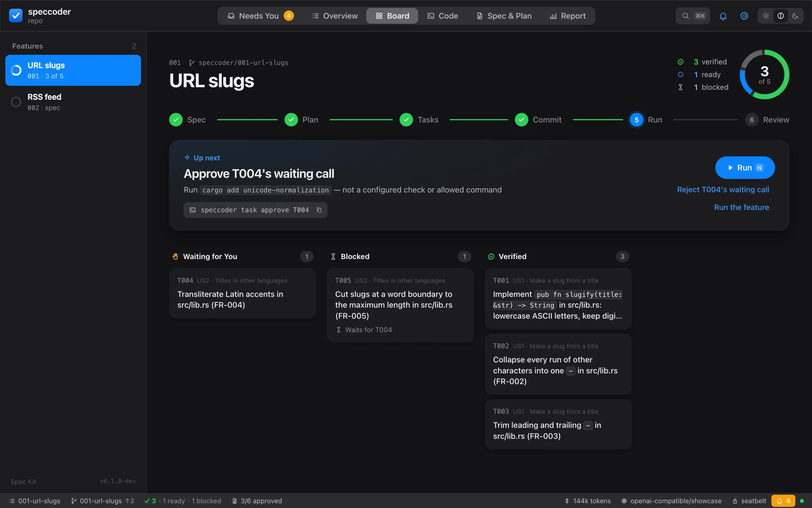
Task: Click the Blocked column hourglass icon
Action: click(333, 256)
